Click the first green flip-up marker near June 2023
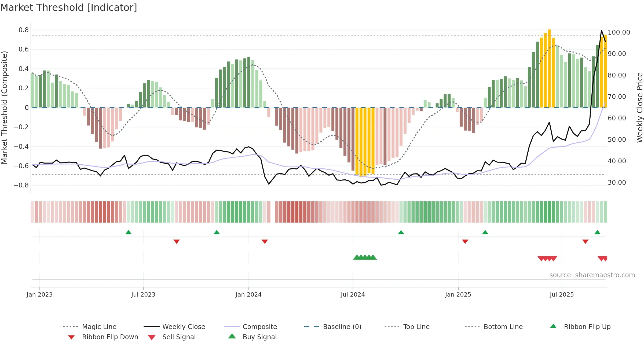This screenshot has width=644, height=362. click(x=129, y=232)
